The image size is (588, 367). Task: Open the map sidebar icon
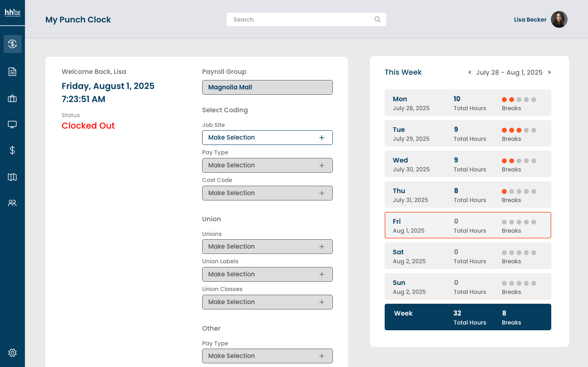12,177
